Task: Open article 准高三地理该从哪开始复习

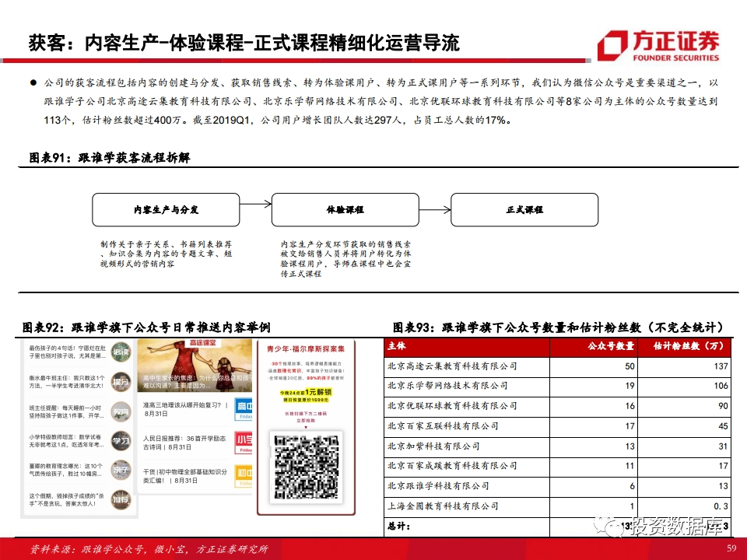Action: (186, 410)
